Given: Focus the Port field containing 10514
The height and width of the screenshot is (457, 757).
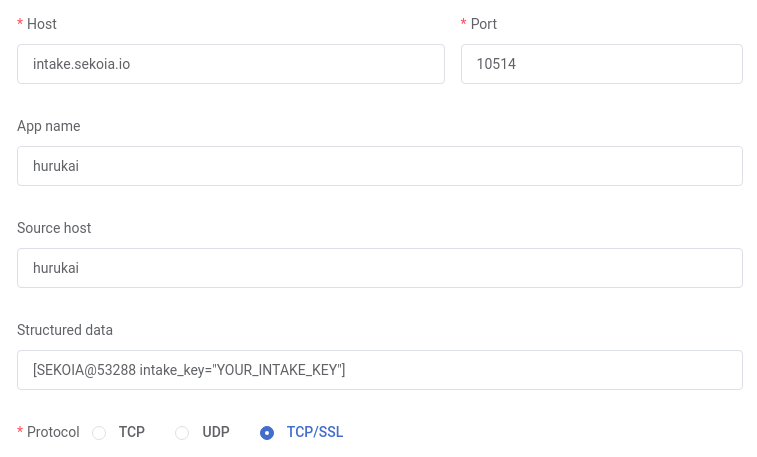Looking at the screenshot, I should [601, 64].
